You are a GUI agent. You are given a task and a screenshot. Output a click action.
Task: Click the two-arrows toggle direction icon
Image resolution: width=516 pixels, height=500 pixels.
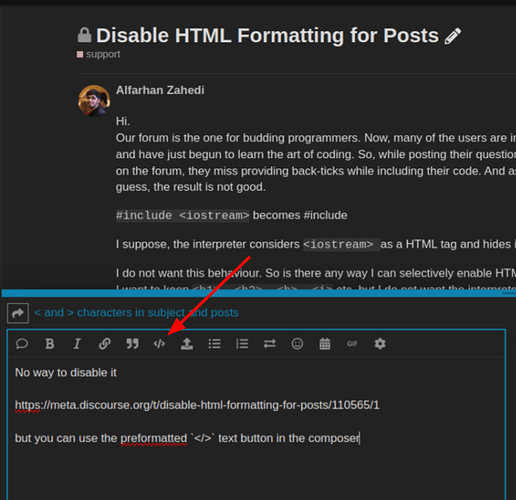point(270,343)
